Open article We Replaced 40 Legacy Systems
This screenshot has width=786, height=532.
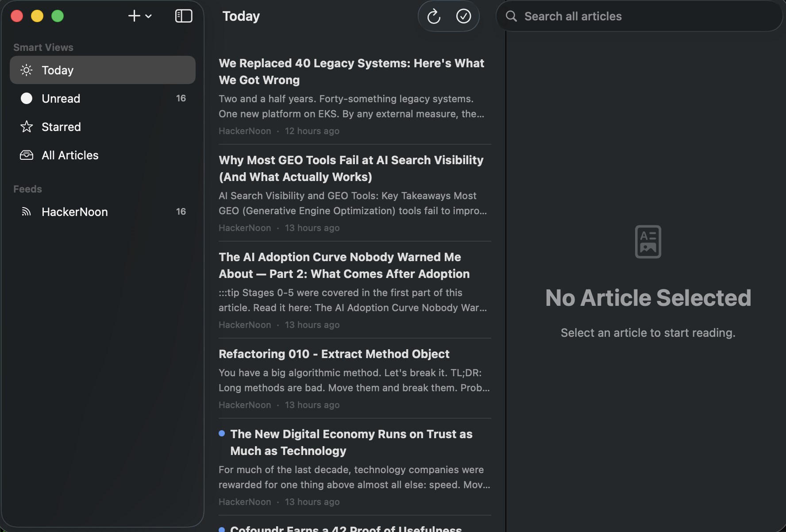point(355,96)
